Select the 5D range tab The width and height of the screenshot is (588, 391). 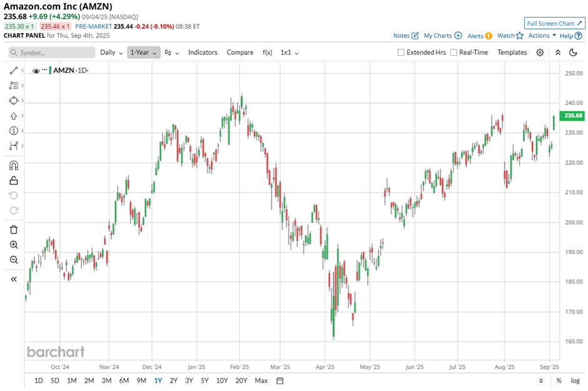55,381
